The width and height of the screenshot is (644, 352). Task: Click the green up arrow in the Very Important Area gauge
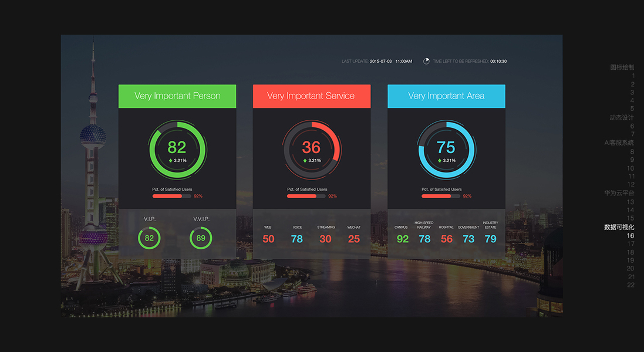click(440, 160)
